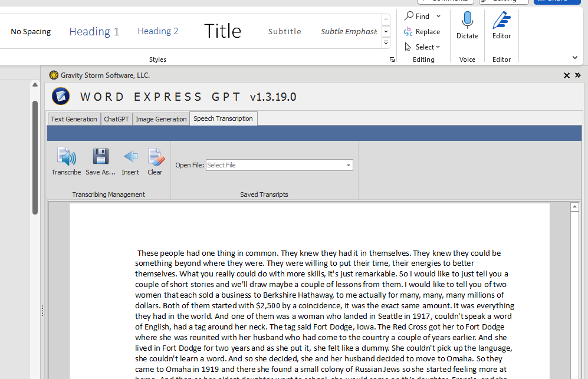The height and width of the screenshot is (379, 588).
Task: Click the Insert arrow icon
Action: click(130, 156)
